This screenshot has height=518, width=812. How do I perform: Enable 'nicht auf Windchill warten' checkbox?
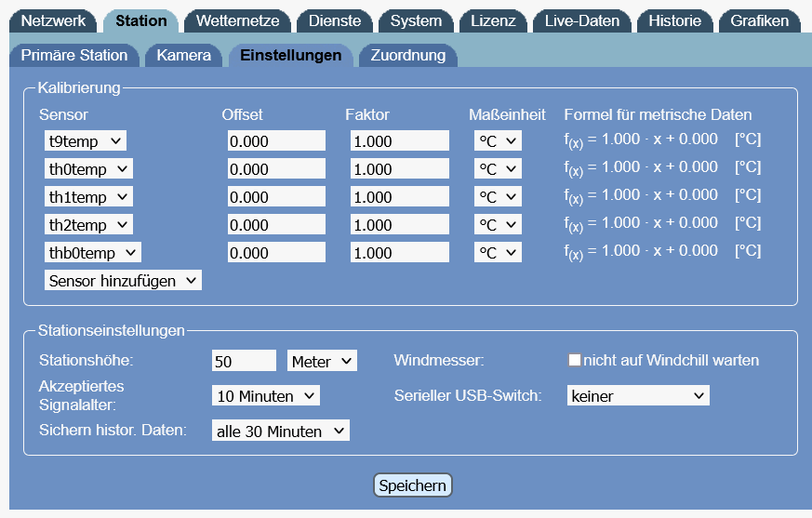[575, 360]
